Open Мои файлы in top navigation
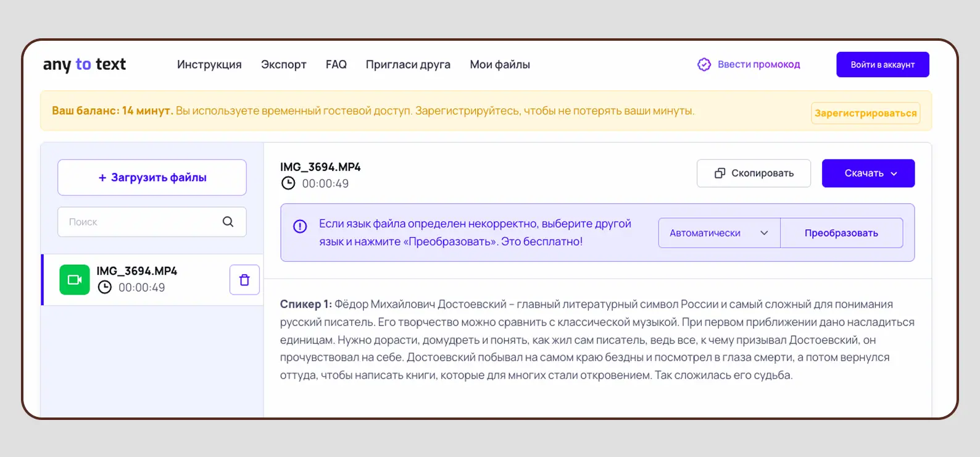Viewport: 980px width, 457px height. pos(499,64)
